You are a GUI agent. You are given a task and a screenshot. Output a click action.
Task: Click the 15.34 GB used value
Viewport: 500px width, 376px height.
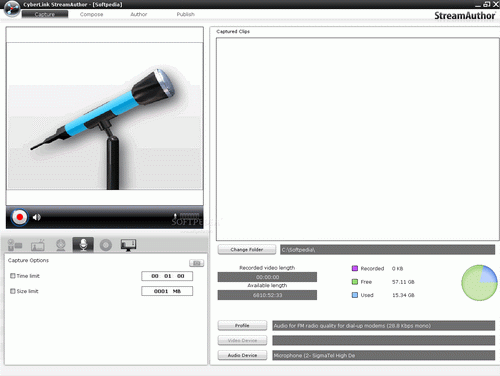pos(403,295)
